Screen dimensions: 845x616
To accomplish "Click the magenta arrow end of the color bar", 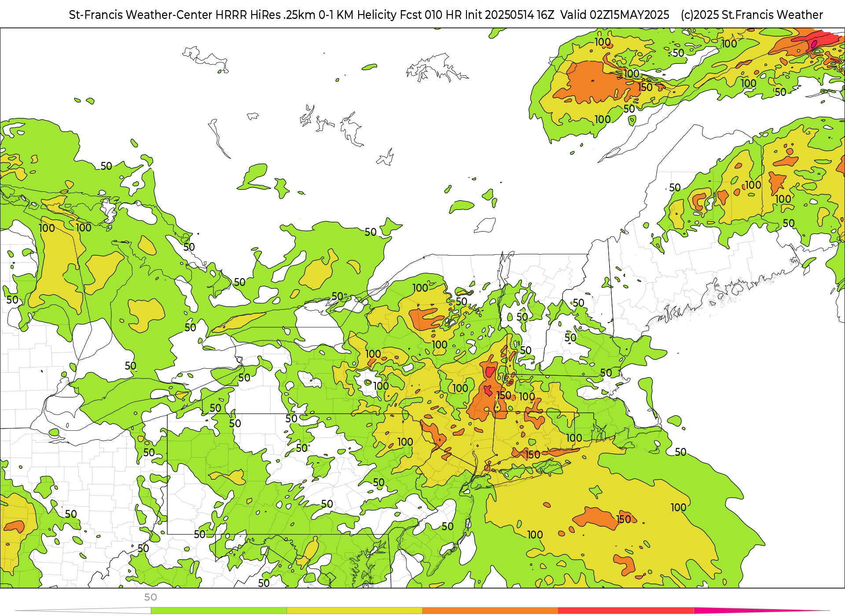I will [x=761, y=611].
